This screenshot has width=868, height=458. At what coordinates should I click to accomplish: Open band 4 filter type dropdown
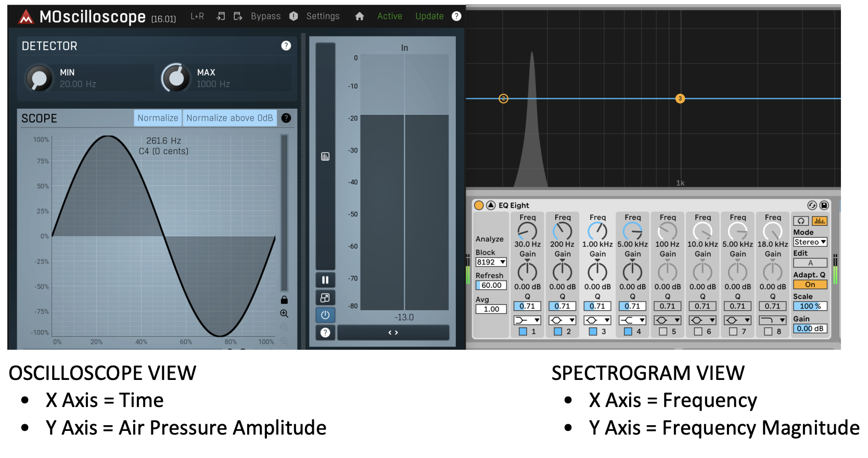[x=632, y=320]
